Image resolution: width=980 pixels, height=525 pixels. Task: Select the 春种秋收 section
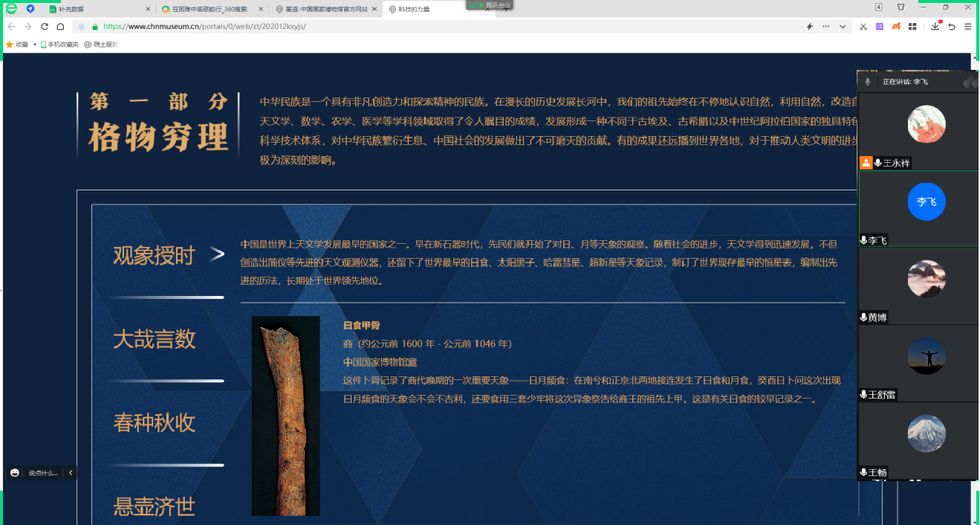[155, 422]
